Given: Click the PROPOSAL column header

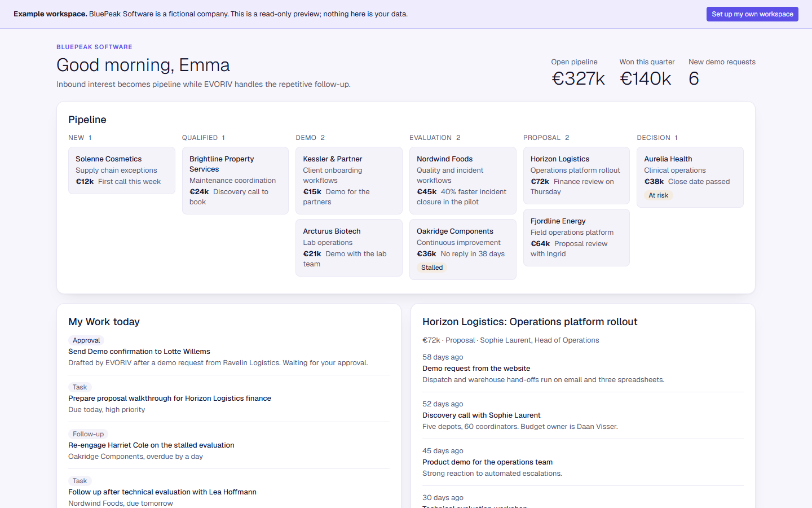Looking at the screenshot, I should [x=546, y=138].
